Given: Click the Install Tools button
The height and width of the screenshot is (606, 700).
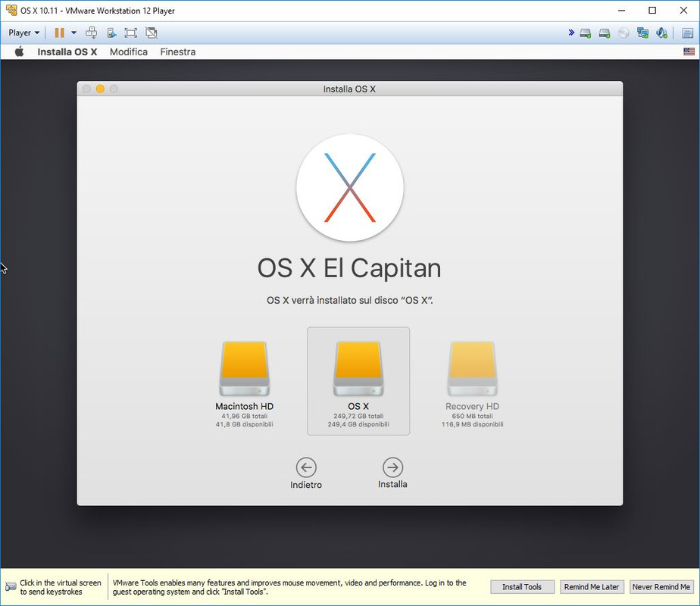Looking at the screenshot, I should click(522, 587).
